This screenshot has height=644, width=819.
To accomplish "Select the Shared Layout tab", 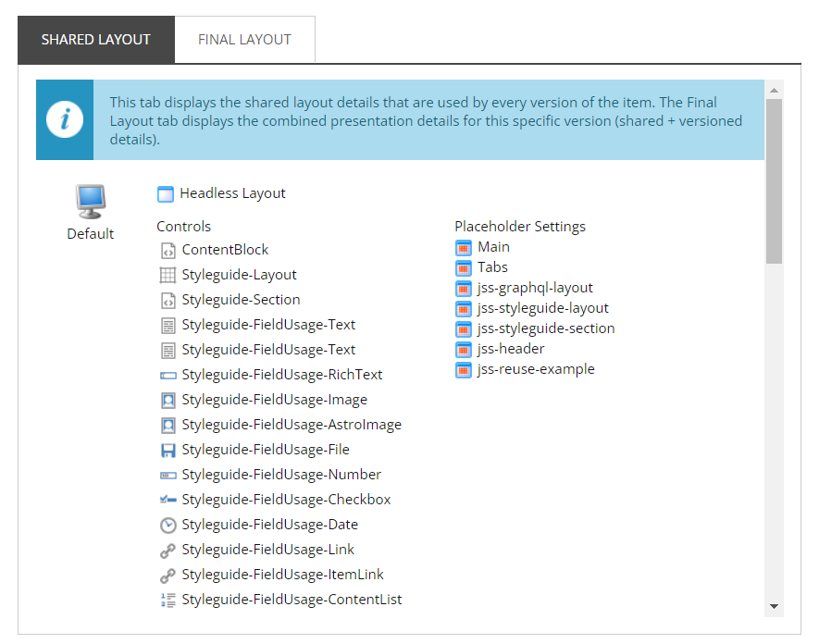I will (x=96, y=40).
